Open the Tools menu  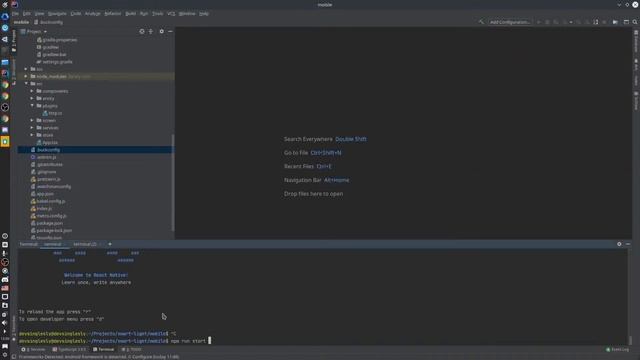point(158,13)
